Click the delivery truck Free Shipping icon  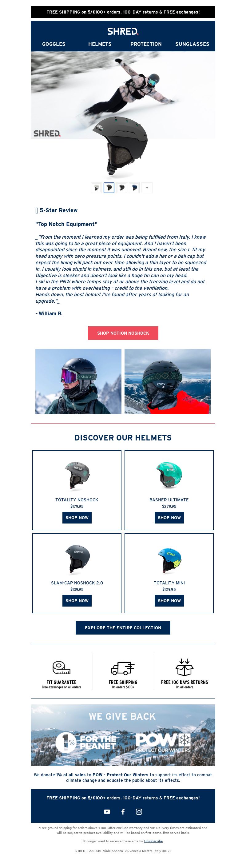[123, 668]
